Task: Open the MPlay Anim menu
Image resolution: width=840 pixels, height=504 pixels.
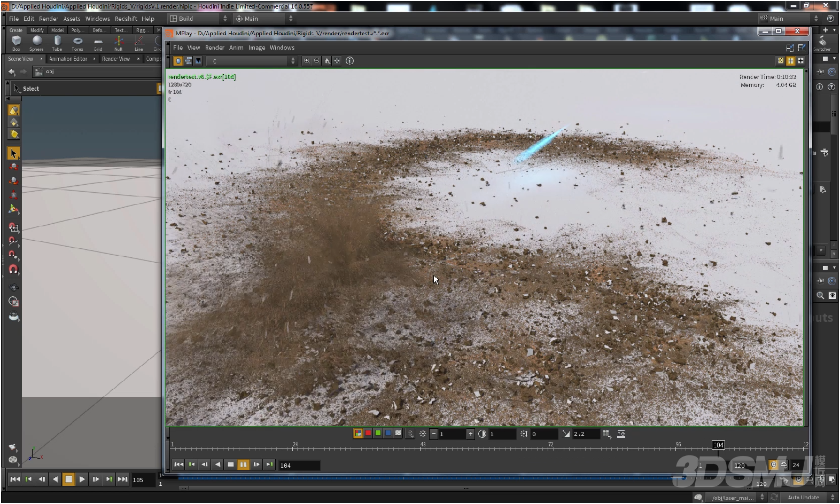Action: point(236,48)
